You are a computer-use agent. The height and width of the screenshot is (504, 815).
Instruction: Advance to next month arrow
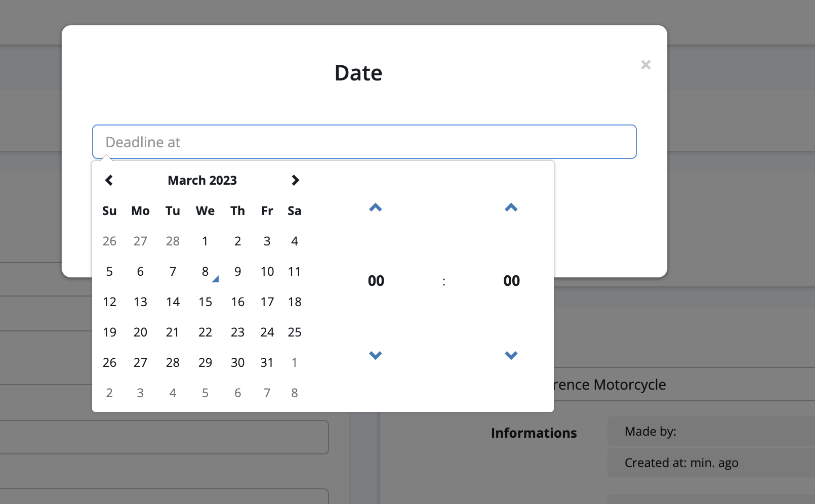tap(295, 180)
